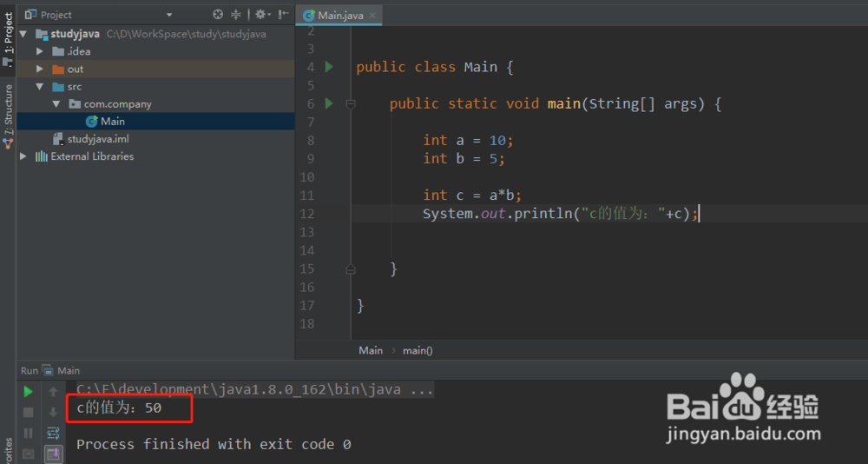The width and height of the screenshot is (868, 464).
Task: Click the code line 'int a = 10;'
Action: point(469,140)
